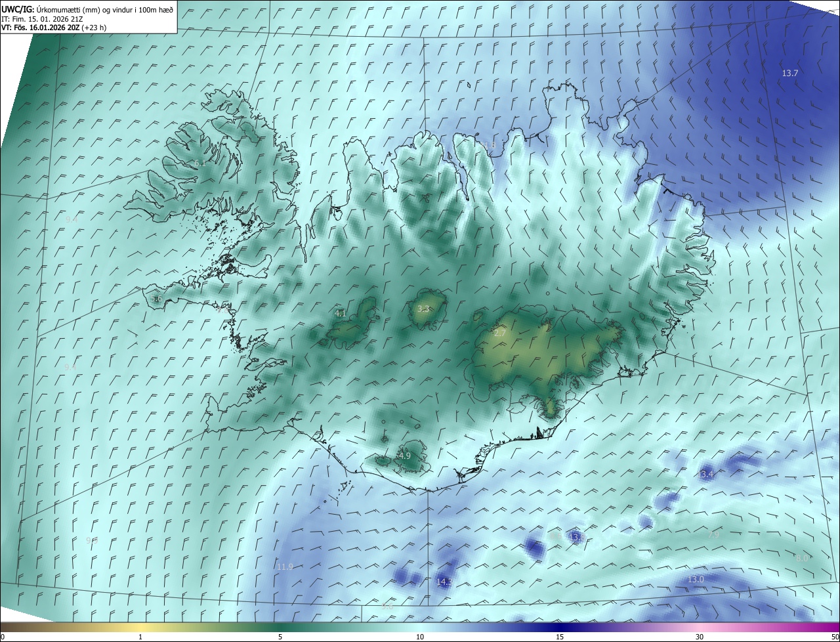Click the 13.0 value label near the bottom edge
Viewport: 840px width, 642px height.
pyautogui.click(x=696, y=580)
